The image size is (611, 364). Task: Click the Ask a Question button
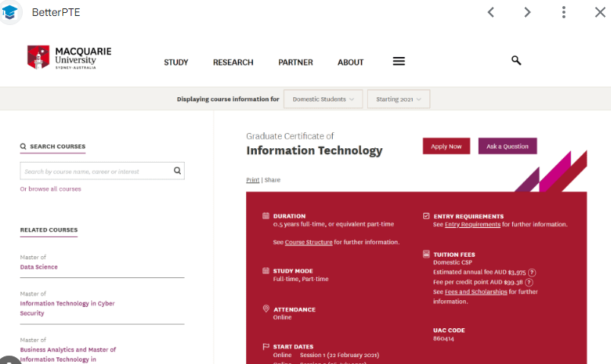pos(508,146)
